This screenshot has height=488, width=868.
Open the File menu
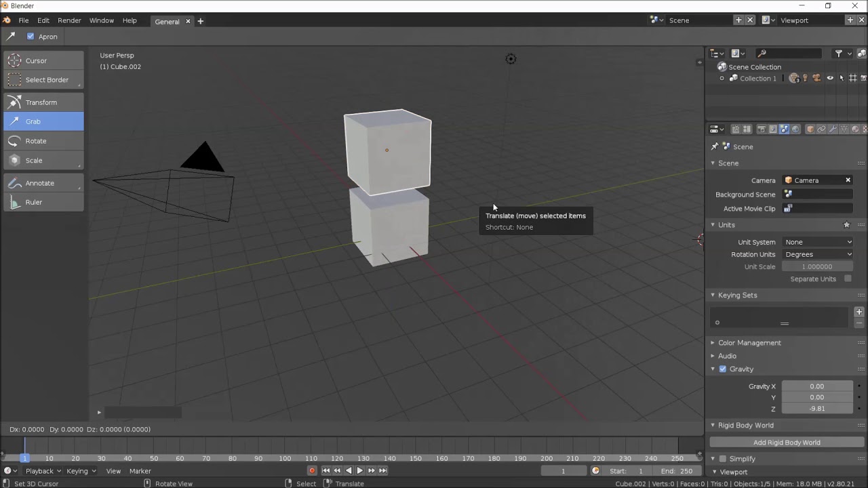coord(24,20)
